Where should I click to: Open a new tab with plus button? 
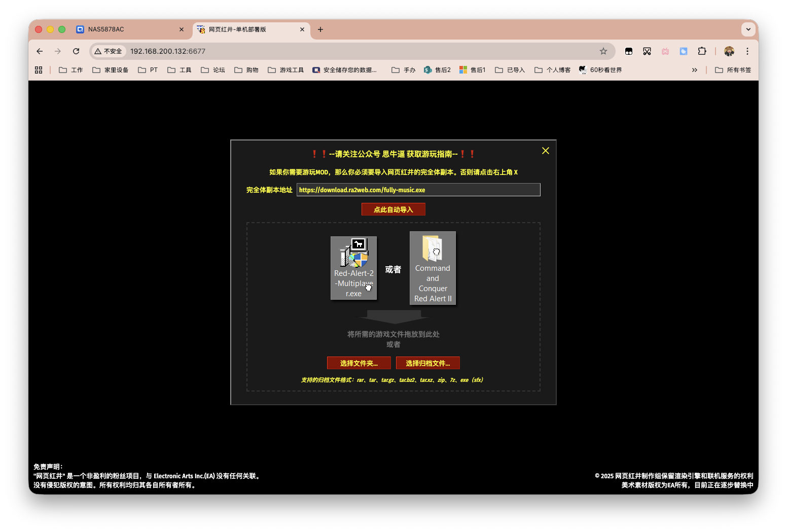[320, 29]
